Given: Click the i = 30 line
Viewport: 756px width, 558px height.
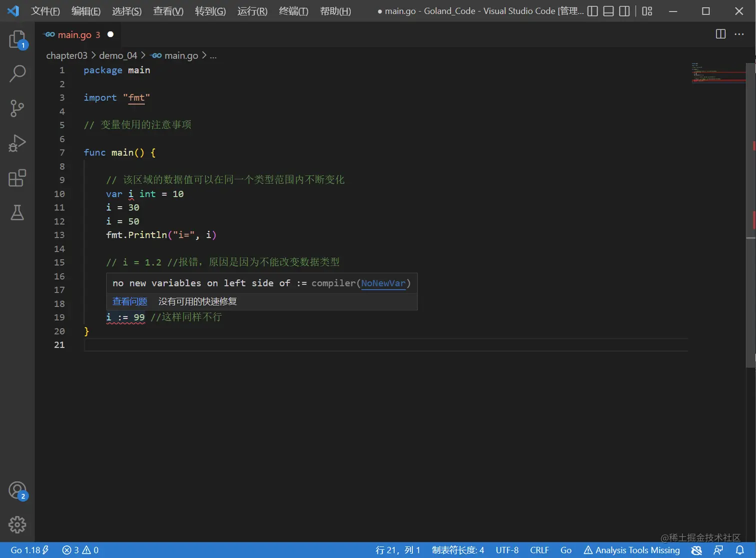Looking at the screenshot, I should click(x=122, y=208).
